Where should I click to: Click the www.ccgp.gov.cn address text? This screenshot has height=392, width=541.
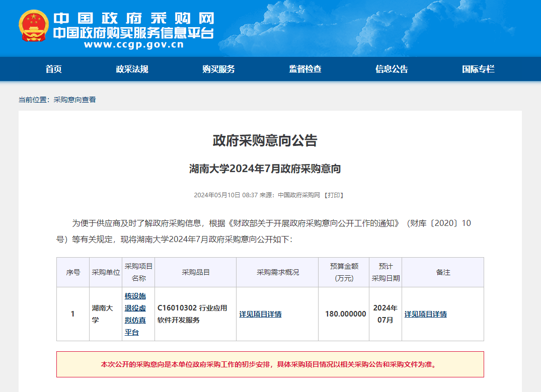point(134,44)
